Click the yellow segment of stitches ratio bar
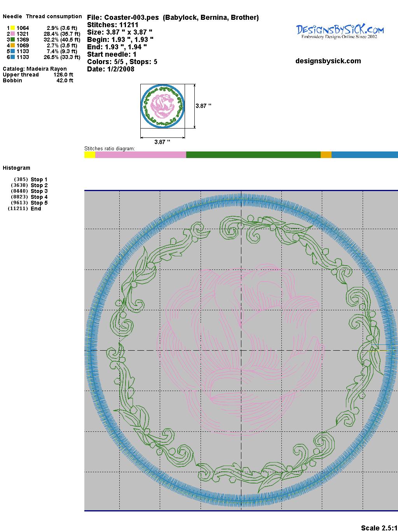The width and height of the screenshot is (398, 532). click(x=89, y=155)
